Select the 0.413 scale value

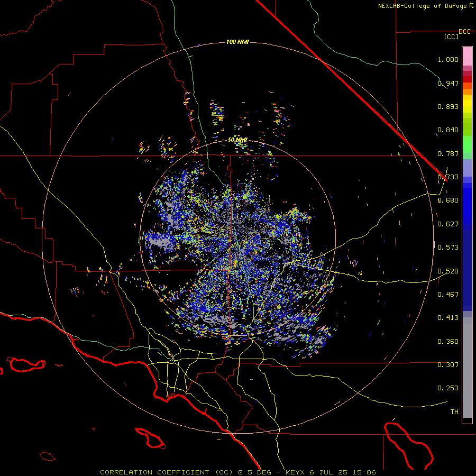(x=448, y=318)
